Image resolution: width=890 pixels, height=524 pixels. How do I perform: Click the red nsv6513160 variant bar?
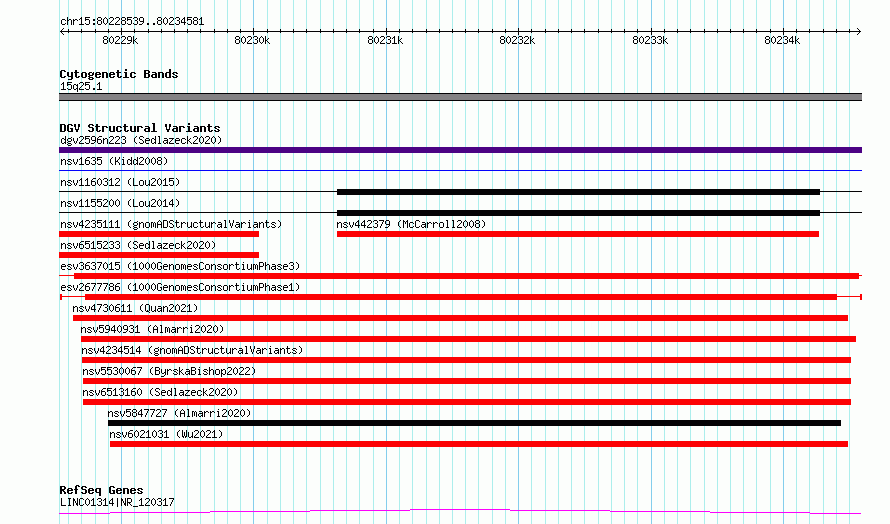[467, 402]
